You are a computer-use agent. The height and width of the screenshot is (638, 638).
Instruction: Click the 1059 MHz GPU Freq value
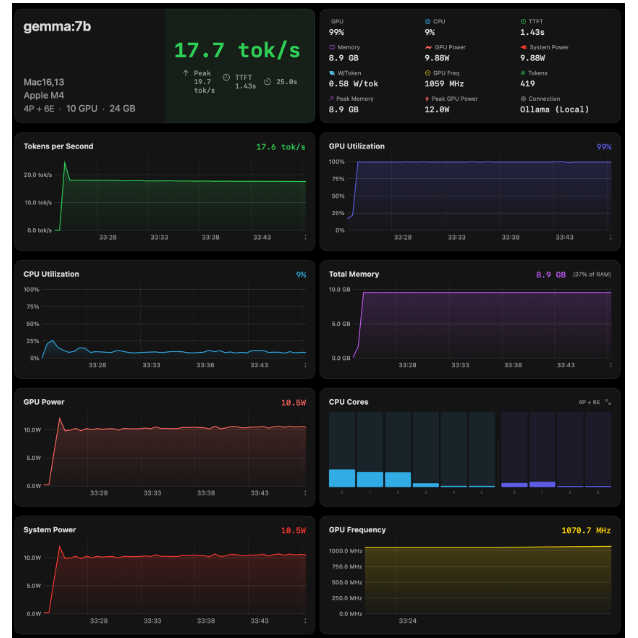444,84
